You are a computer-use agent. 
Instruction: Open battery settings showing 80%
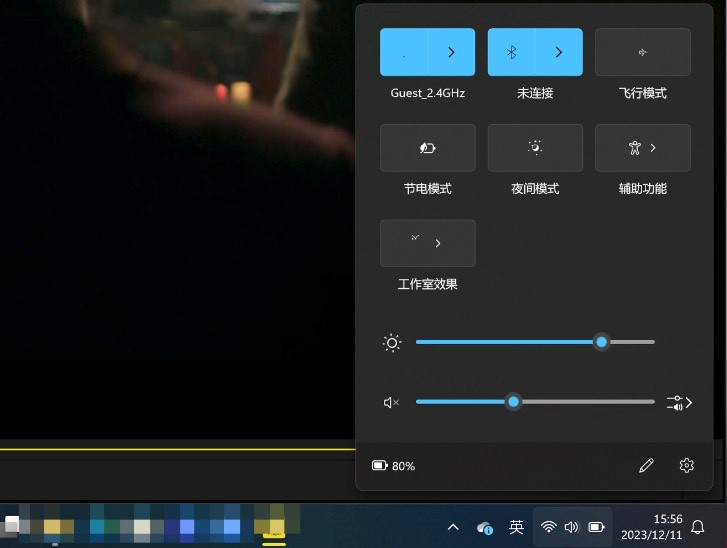tap(393, 466)
